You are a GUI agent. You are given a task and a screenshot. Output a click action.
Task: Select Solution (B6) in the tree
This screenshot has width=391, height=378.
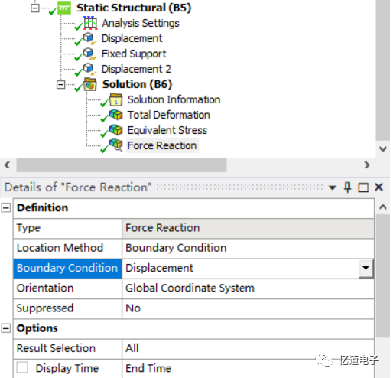point(137,84)
